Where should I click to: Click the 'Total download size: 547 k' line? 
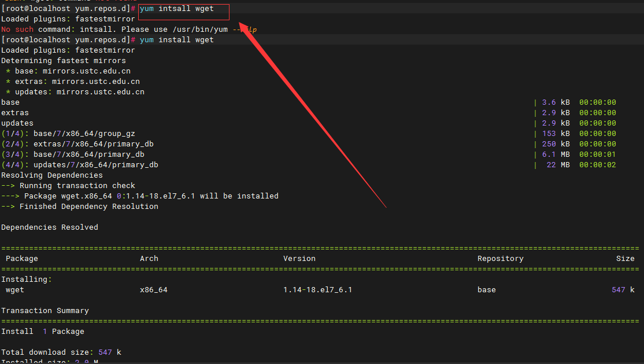pos(61,352)
